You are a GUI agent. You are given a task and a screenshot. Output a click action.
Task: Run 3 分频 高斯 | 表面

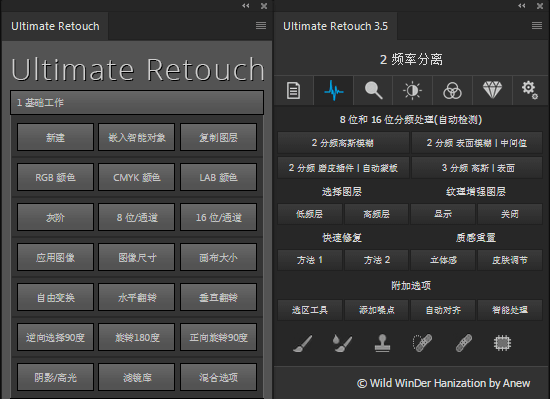point(477,168)
